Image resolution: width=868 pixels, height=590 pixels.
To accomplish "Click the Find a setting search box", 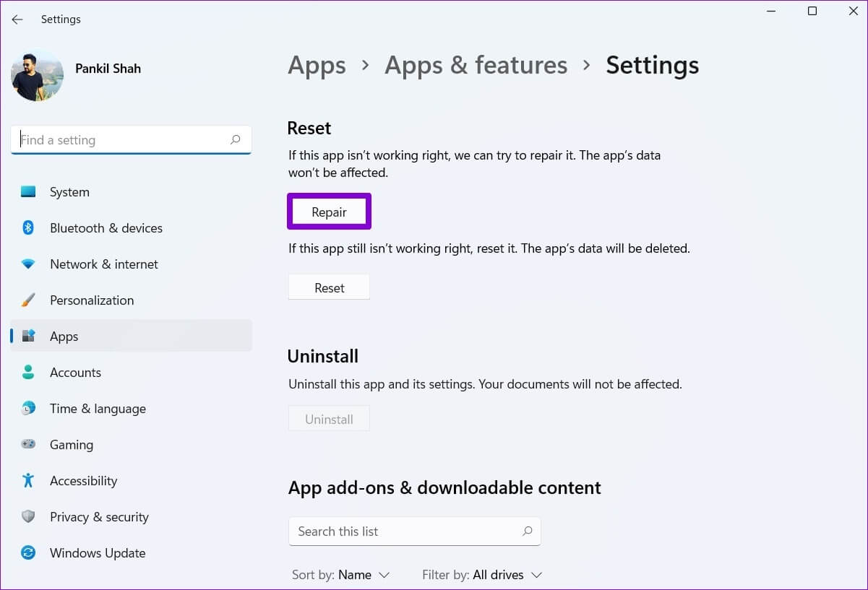I will pyautogui.click(x=123, y=140).
